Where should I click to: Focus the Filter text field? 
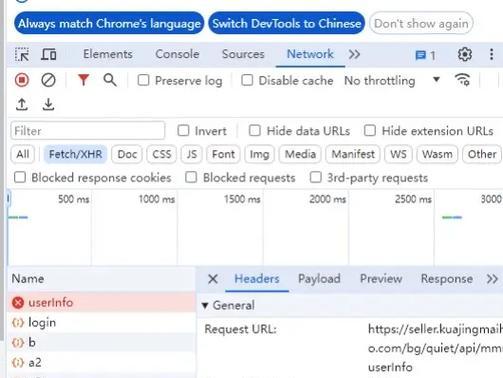88,131
